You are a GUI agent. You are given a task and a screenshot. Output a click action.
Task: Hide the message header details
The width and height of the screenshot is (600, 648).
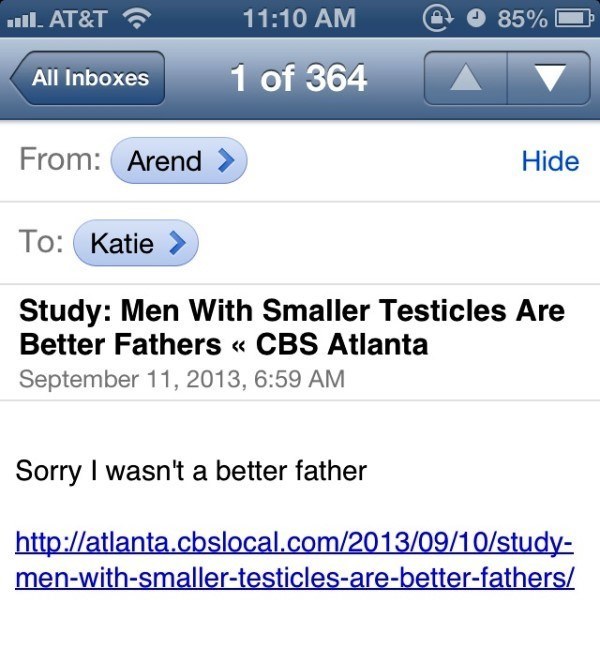click(550, 161)
